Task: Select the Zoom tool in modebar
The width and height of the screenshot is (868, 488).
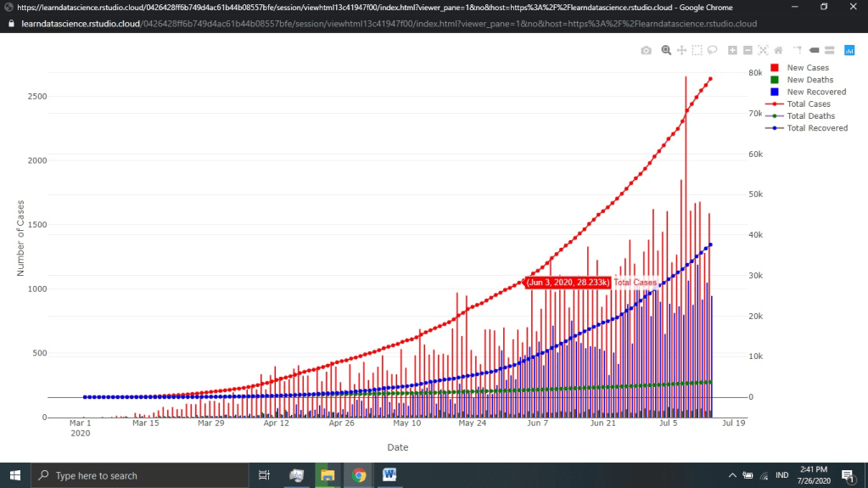Action: point(666,50)
